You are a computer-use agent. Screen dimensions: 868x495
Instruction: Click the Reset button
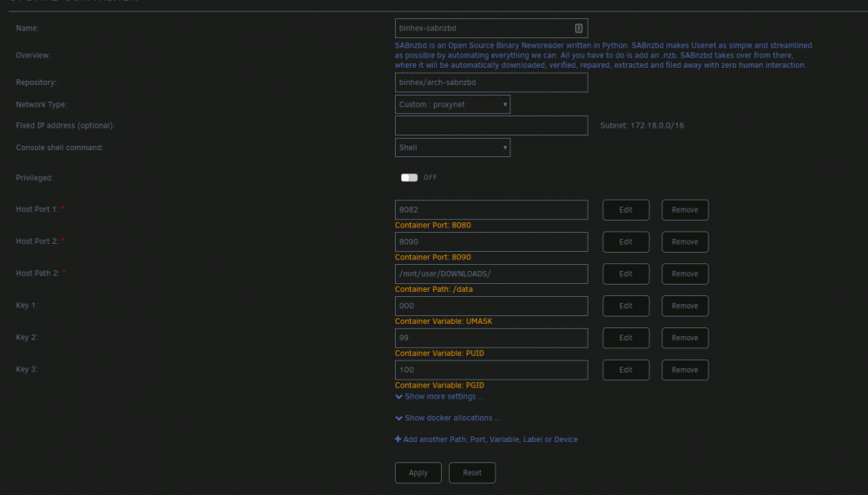[x=472, y=472]
